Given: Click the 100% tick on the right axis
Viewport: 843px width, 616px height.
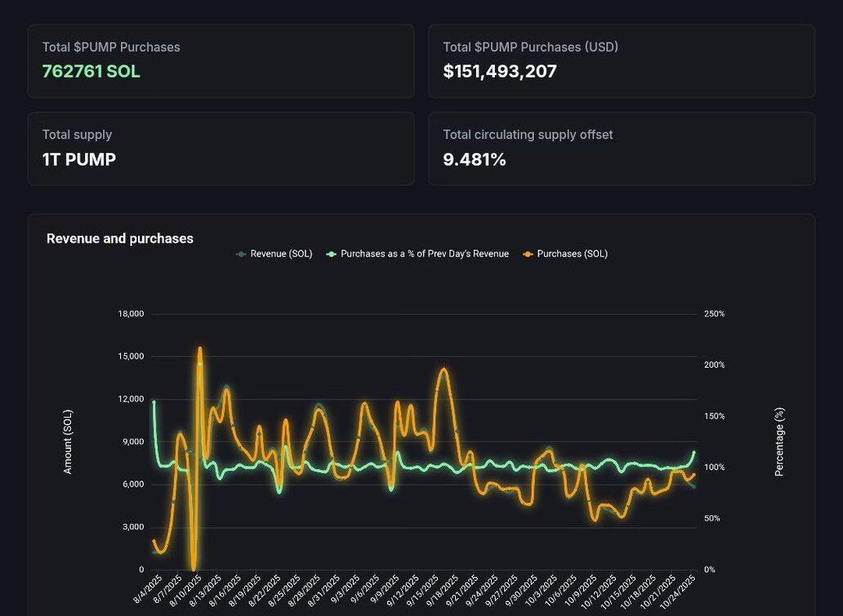Looking at the screenshot, I should click(714, 467).
